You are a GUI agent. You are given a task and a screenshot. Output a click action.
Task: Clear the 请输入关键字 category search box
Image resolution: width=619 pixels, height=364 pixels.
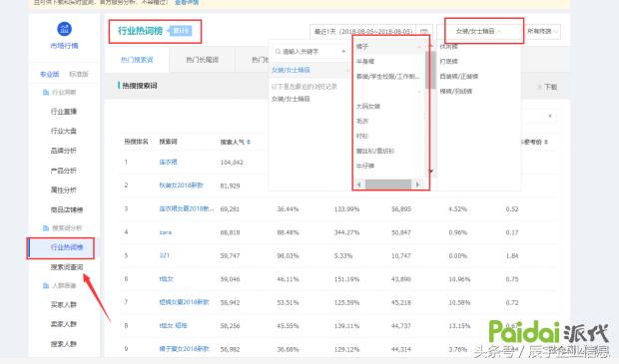343,51
